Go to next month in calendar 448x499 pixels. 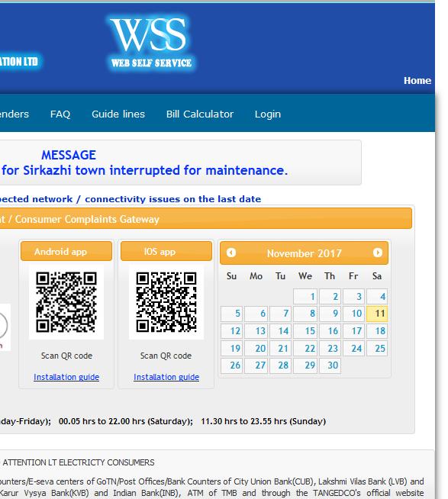pos(378,253)
